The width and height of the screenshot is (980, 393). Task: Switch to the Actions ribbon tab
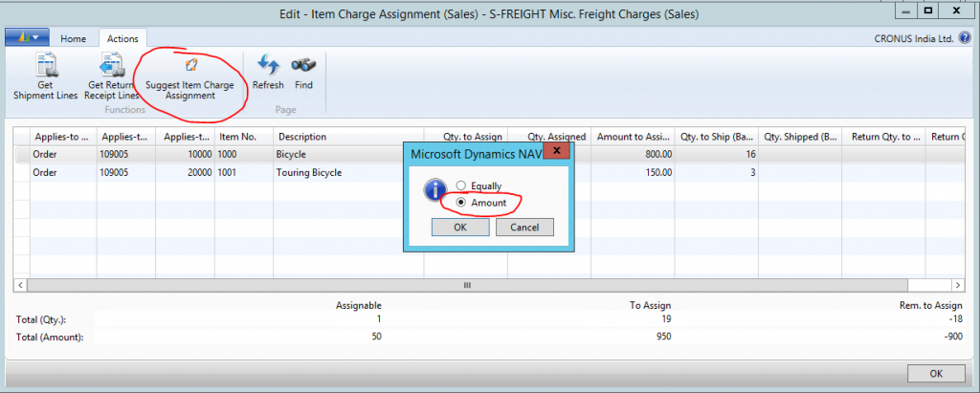coord(122,38)
